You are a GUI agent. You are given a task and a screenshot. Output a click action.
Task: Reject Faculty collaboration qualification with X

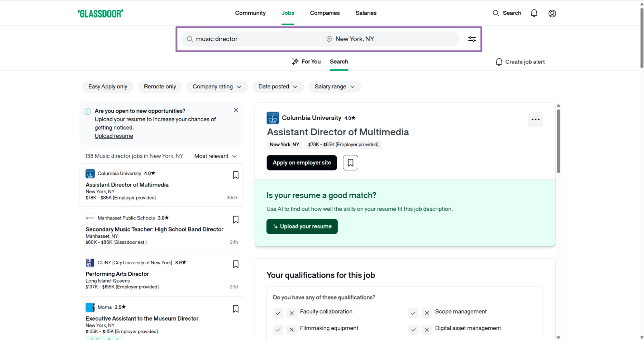292,313
